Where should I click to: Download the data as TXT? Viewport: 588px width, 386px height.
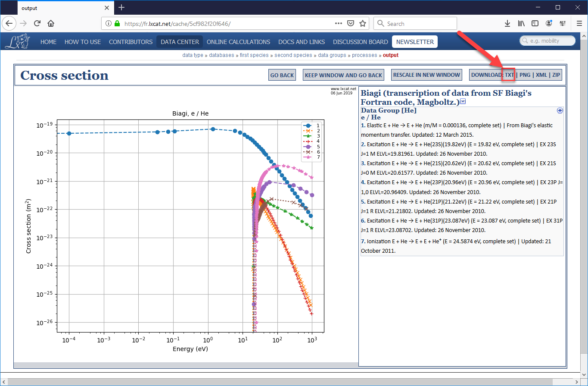coord(509,75)
